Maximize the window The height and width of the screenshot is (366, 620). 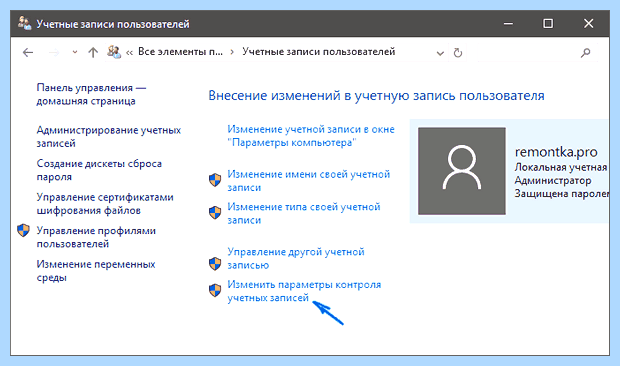[x=548, y=24]
